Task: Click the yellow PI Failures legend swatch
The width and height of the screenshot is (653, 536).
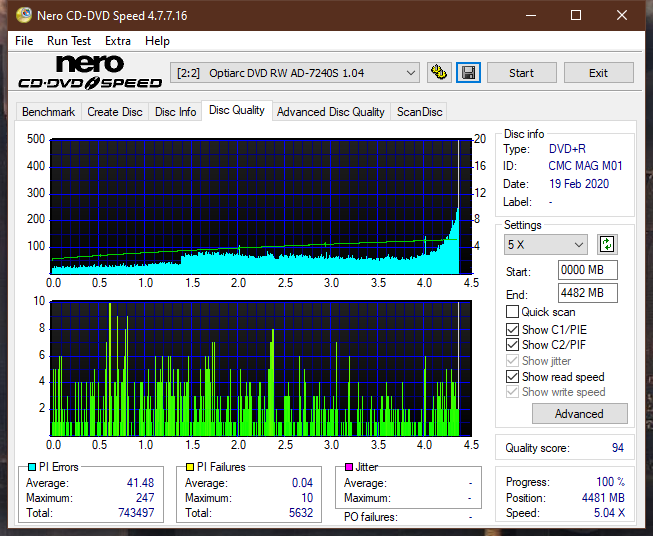Action: (x=190, y=467)
